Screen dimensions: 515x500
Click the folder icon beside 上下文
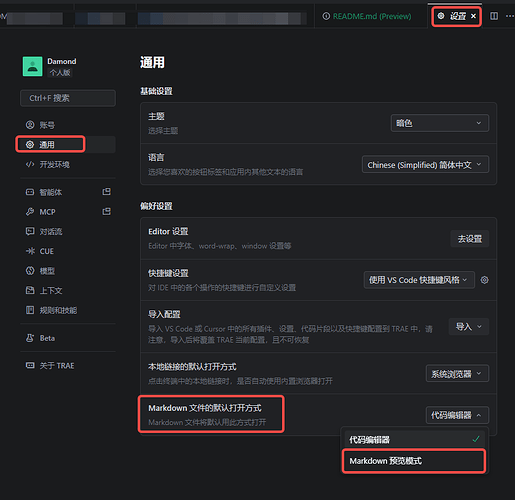(30, 290)
